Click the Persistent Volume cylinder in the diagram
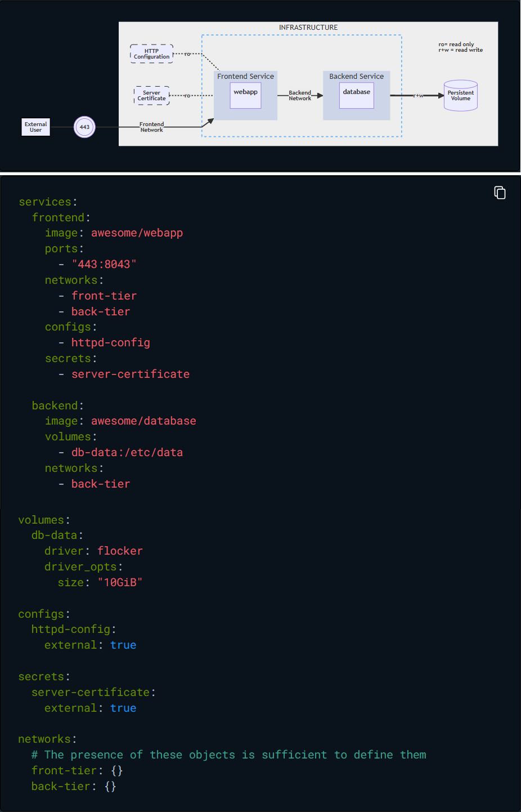521x812 pixels. 460,96
